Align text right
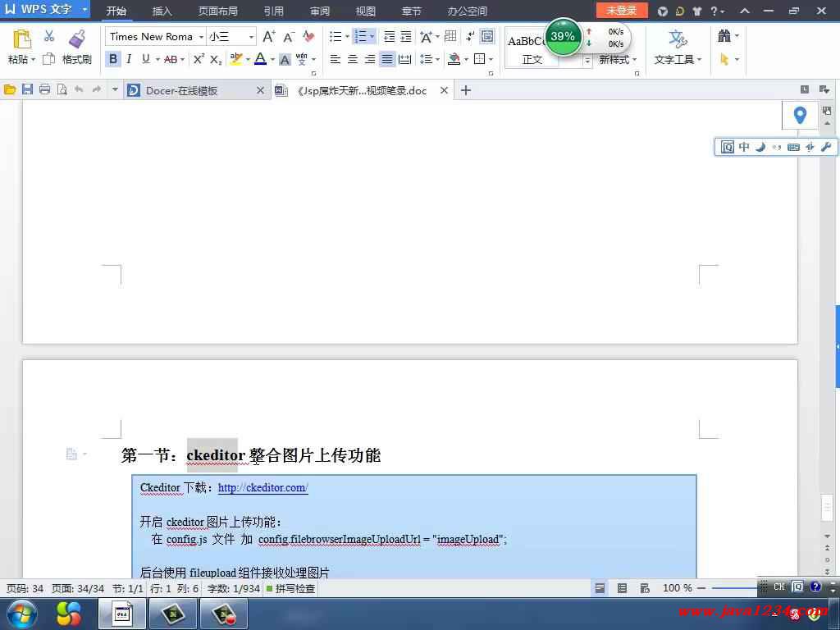This screenshot has width=840, height=630. pyautogui.click(x=370, y=59)
